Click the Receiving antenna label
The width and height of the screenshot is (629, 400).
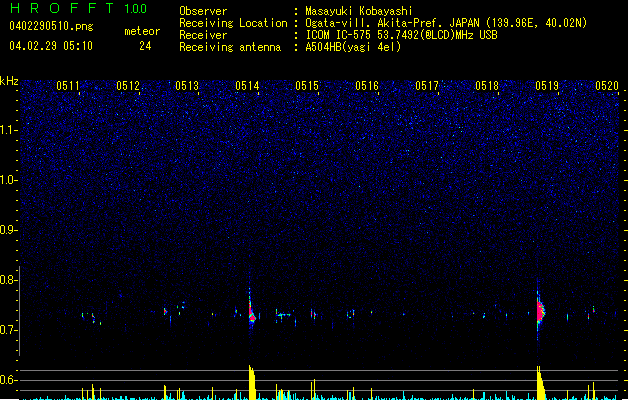pyautogui.click(x=230, y=47)
